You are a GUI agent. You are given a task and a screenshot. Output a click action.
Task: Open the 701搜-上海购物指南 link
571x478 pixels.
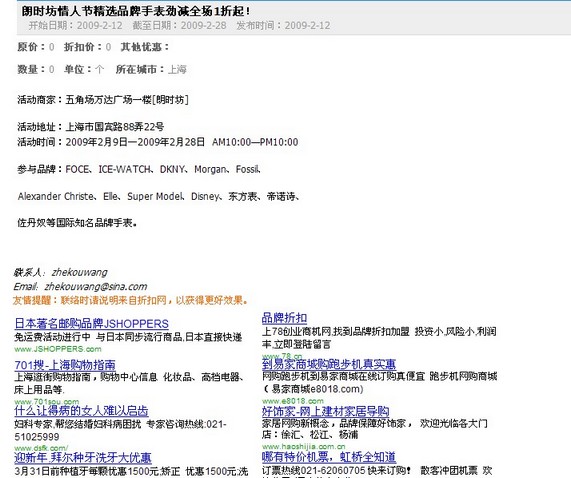pyautogui.click(x=65, y=365)
